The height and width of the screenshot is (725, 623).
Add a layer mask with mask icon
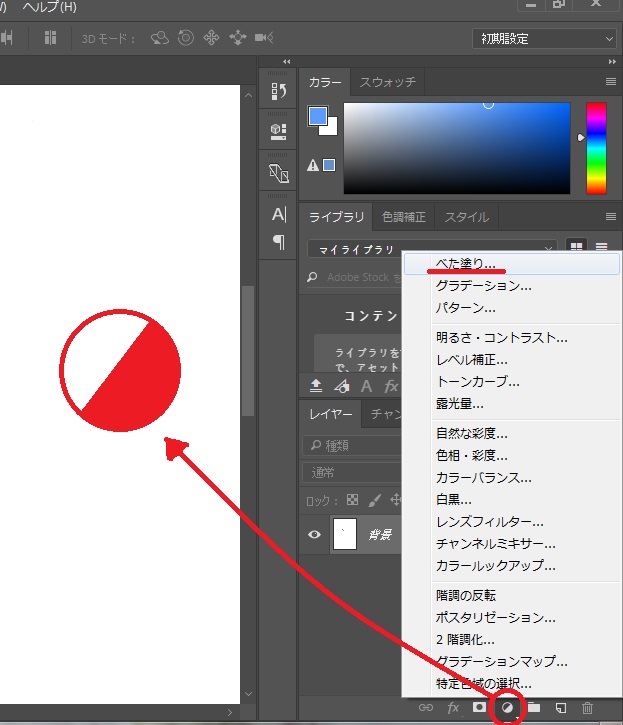point(479,707)
